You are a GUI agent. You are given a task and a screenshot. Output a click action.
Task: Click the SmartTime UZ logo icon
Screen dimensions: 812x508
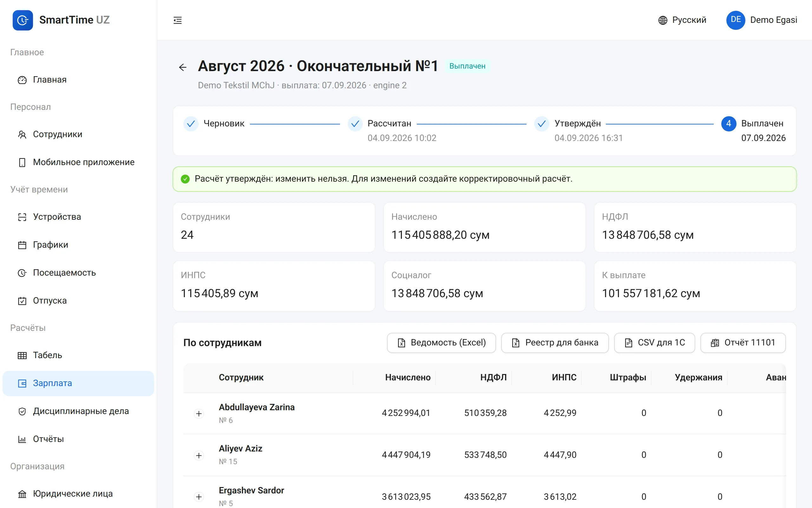tap(23, 20)
